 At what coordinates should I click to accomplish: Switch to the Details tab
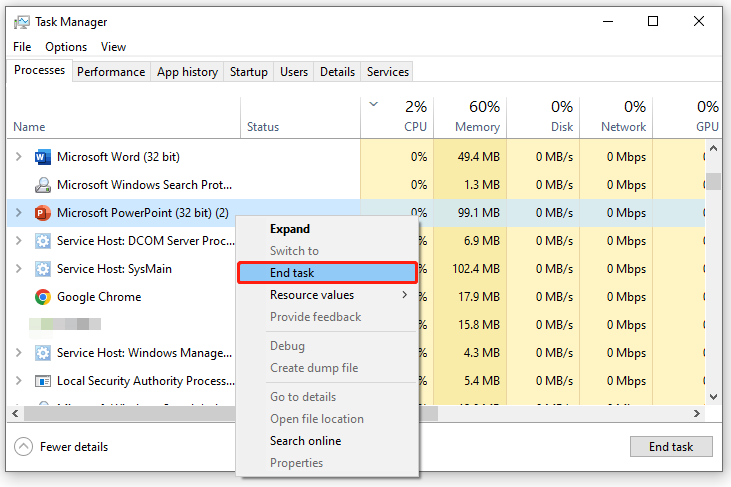[337, 72]
